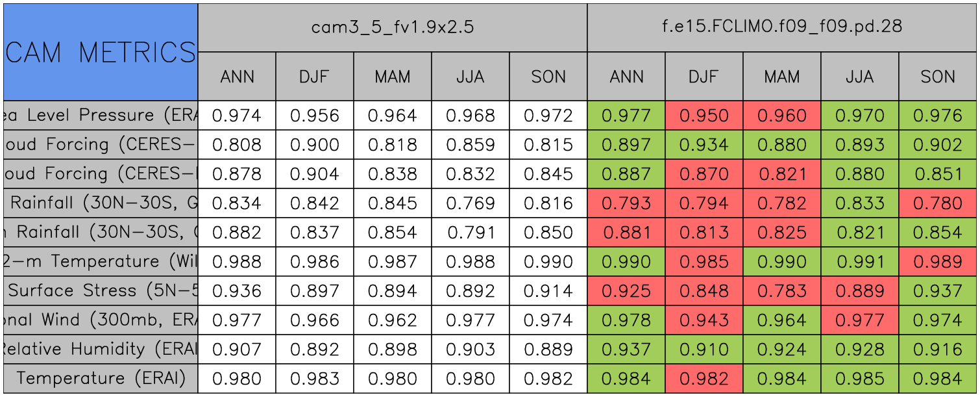Click the cell with value 0.808

[x=237, y=145]
